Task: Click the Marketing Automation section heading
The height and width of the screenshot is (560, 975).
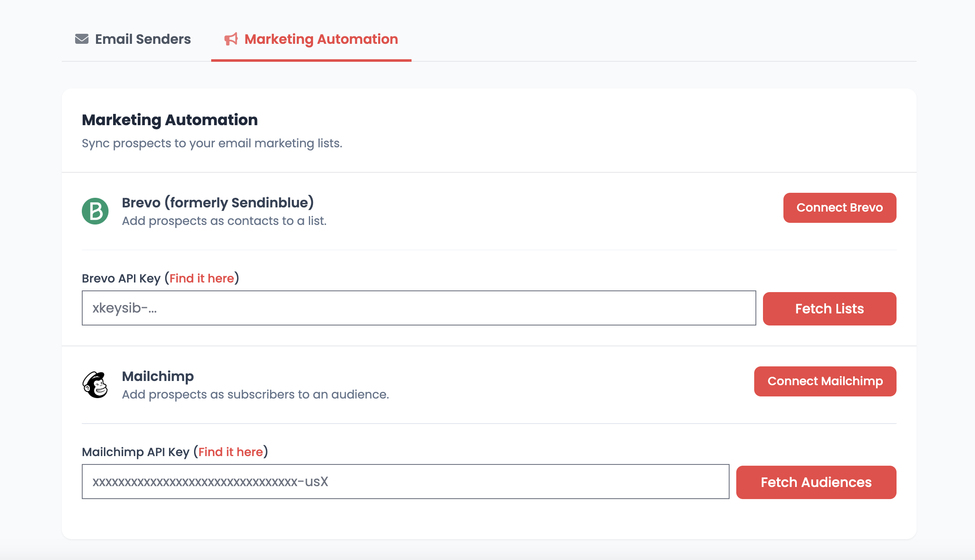Action: pos(169,120)
